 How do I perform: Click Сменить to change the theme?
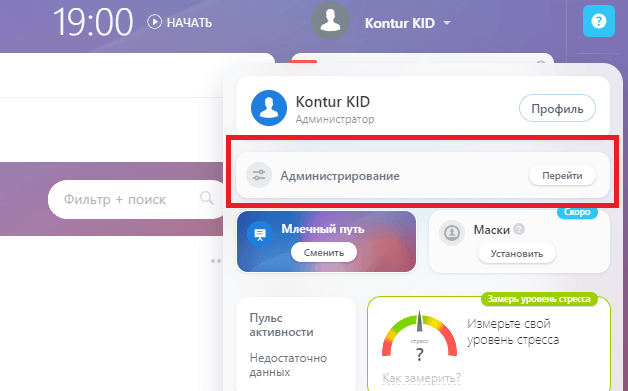point(324,252)
